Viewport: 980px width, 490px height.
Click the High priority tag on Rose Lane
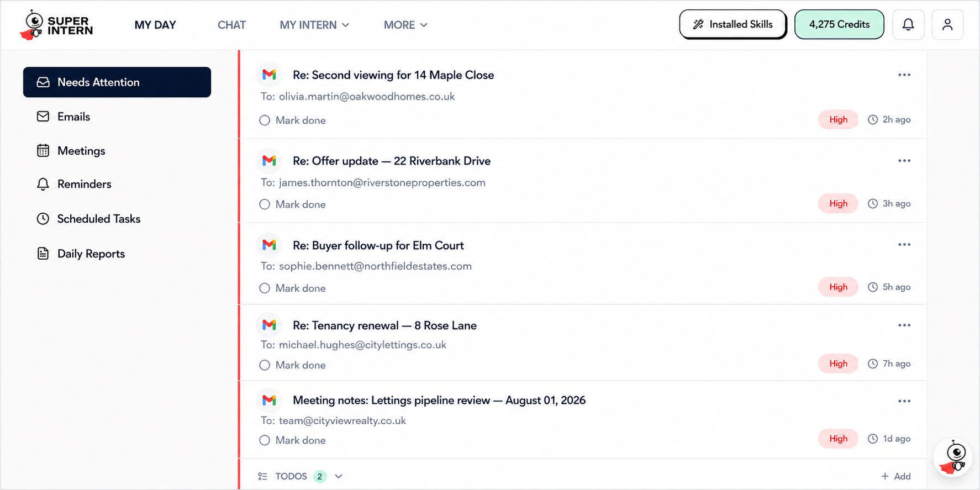click(838, 363)
